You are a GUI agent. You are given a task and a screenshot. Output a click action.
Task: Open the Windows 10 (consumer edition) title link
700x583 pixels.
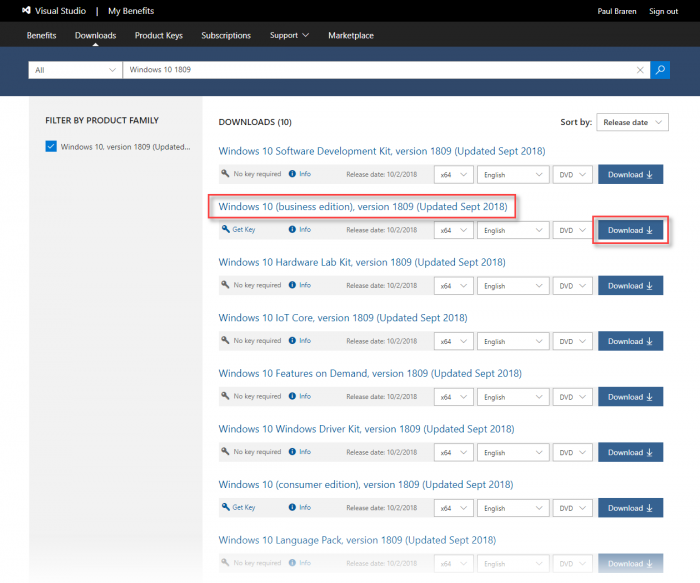[366, 484]
